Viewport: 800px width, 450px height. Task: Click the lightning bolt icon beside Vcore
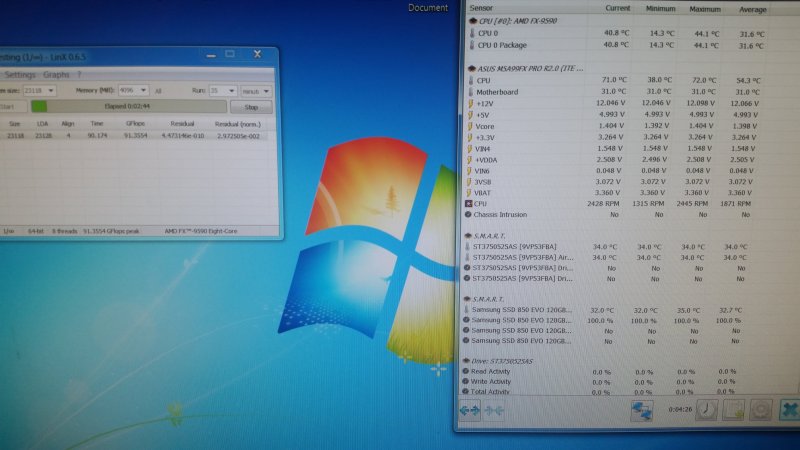click(470, 126)
